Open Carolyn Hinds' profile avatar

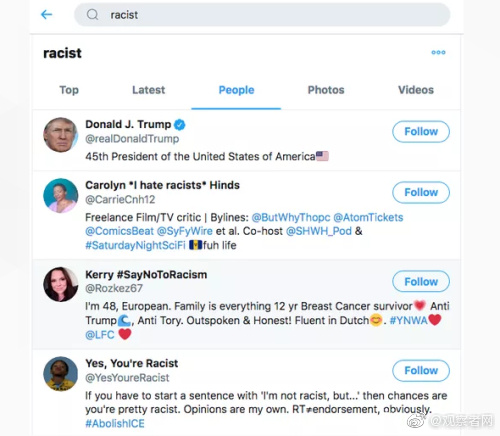pyautogui.click(x=61, y=196)
